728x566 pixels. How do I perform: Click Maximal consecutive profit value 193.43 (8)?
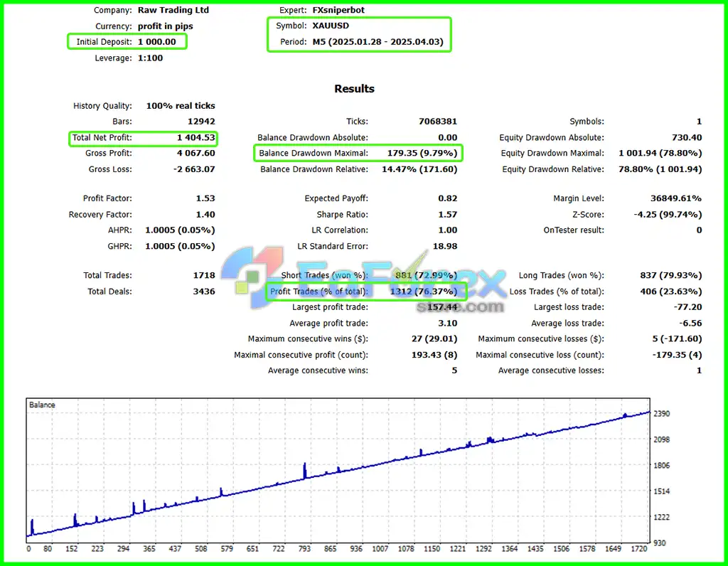pos(434,356)
